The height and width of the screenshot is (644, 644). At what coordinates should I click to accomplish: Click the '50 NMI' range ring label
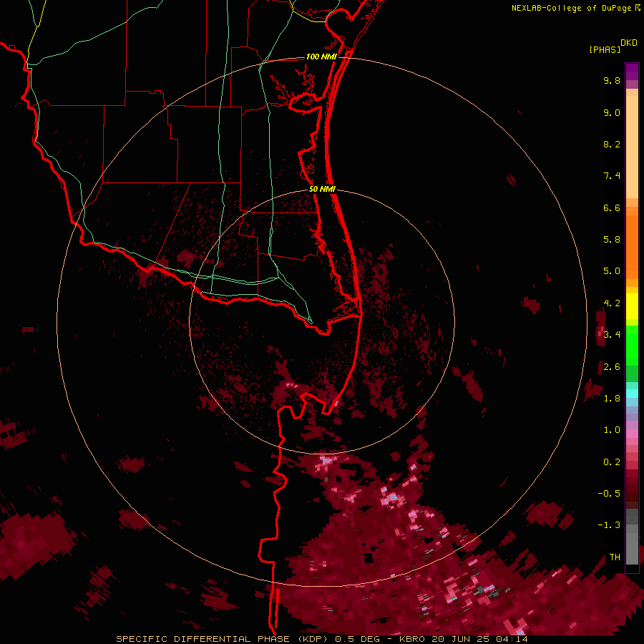[322, 189]
